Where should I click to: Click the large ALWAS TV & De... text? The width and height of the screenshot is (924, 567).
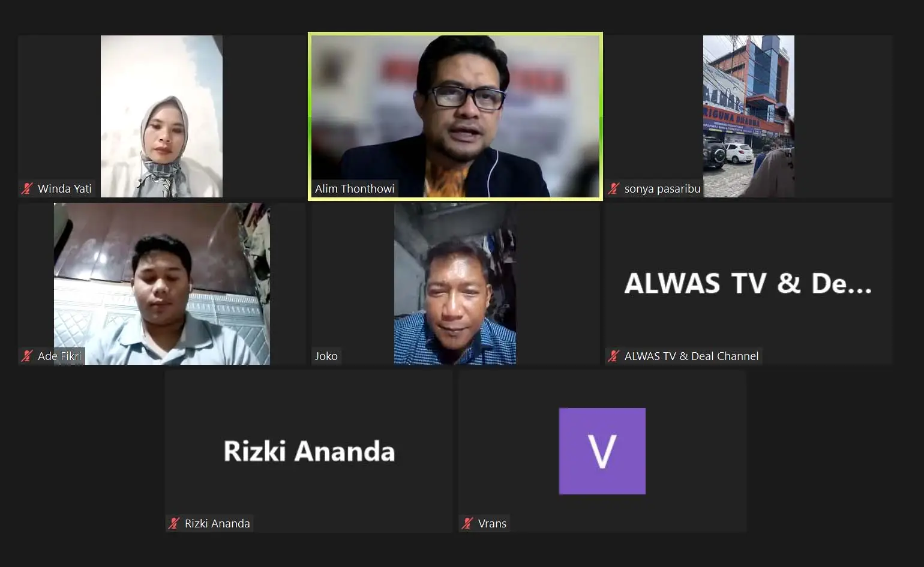coord(748,283)
